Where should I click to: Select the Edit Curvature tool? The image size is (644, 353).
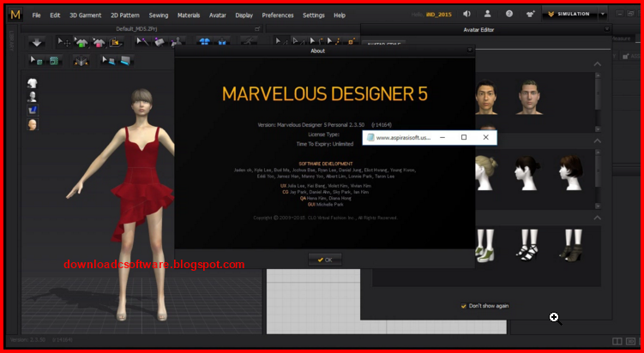[316, 41]
